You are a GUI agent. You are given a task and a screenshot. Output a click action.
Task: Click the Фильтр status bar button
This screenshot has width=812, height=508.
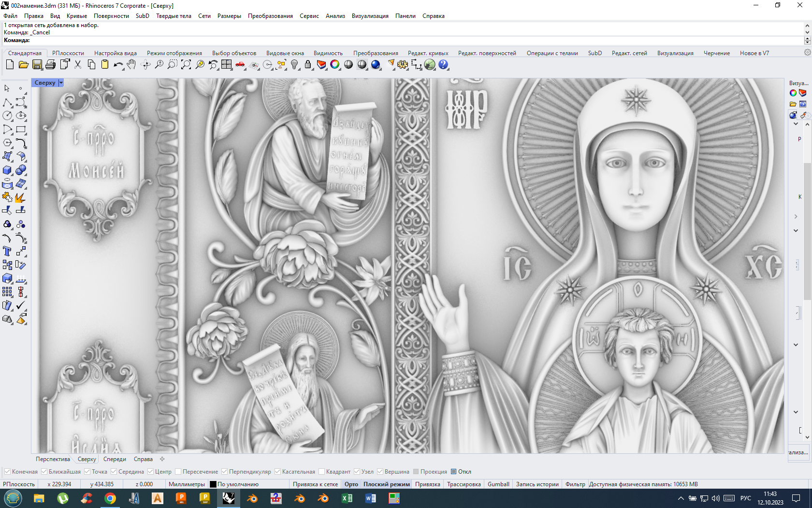point(575,484)
